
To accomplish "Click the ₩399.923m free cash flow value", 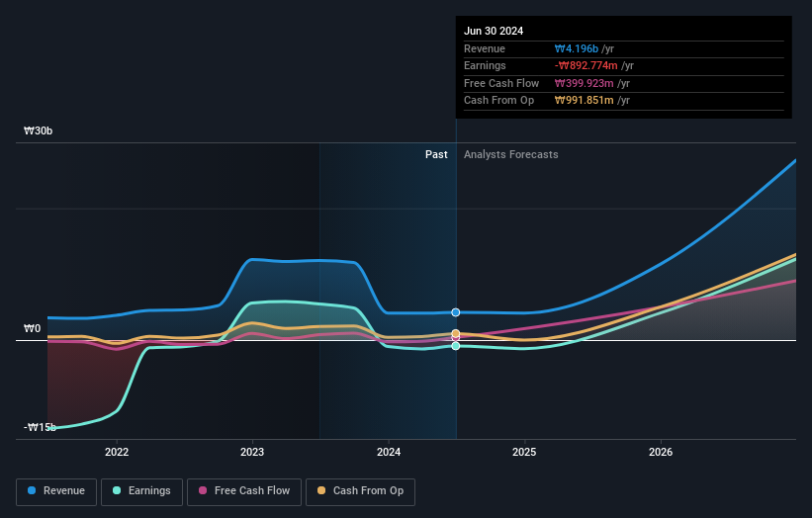I will 585,83.
